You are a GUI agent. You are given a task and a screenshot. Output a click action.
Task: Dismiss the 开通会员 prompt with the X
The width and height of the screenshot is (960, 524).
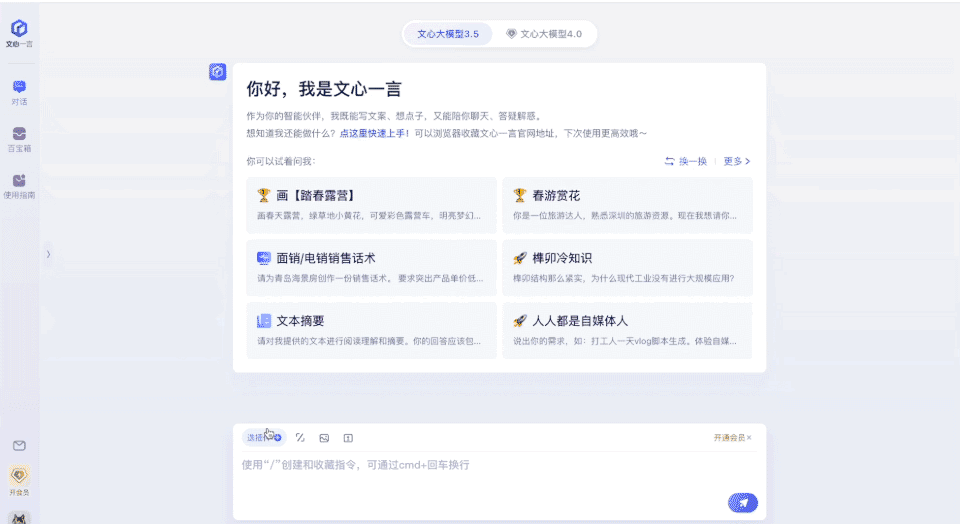pyautogui.click(x=749, y=438)
